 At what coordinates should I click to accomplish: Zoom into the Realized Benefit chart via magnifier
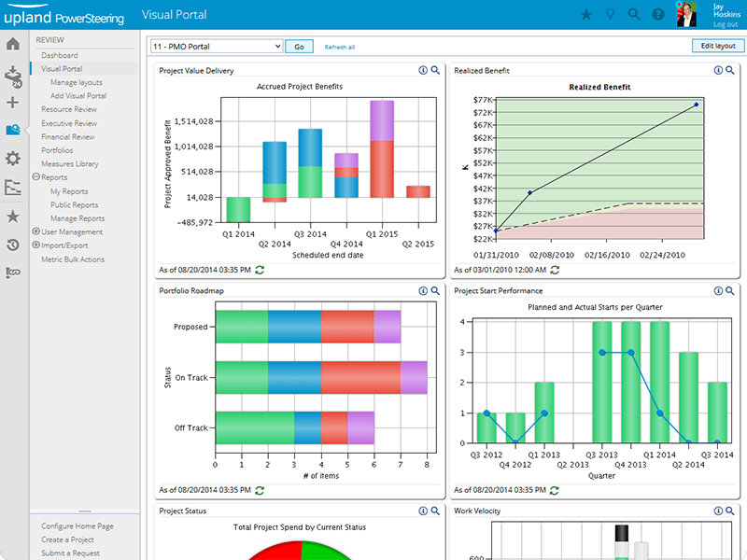[729, 70]
